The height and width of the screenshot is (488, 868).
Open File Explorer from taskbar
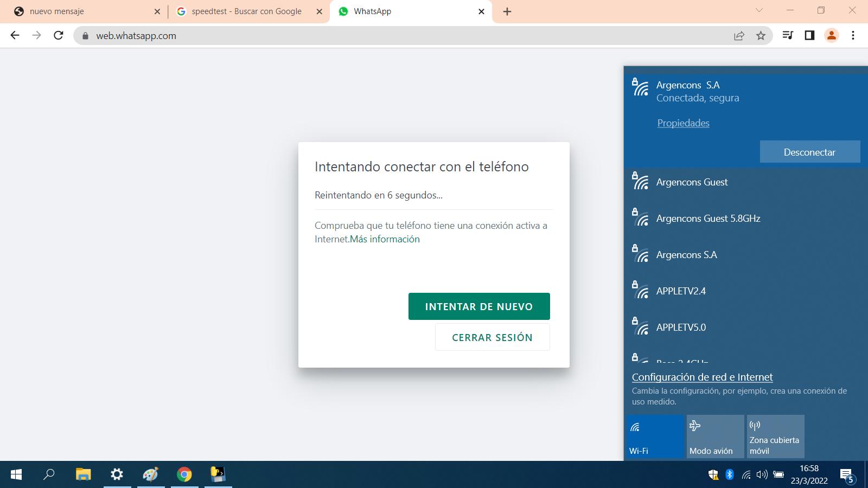tap(83, 474)
